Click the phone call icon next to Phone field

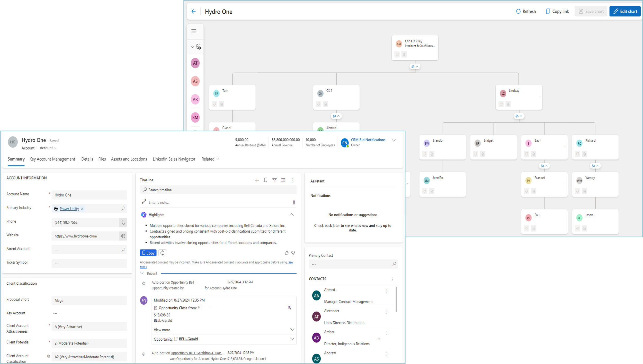(x=123, y=222)
